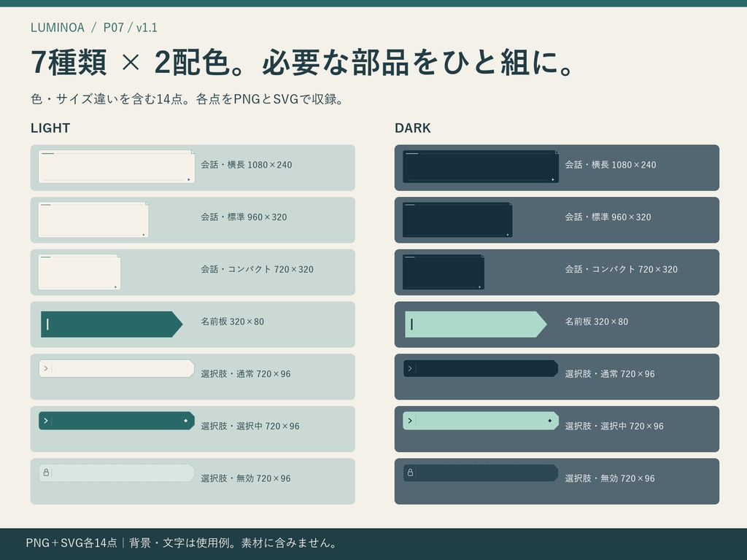Click chevron icon in DARK selected choice bar
The height and width of the screenshot is (560, 747).
pos(410,421)
